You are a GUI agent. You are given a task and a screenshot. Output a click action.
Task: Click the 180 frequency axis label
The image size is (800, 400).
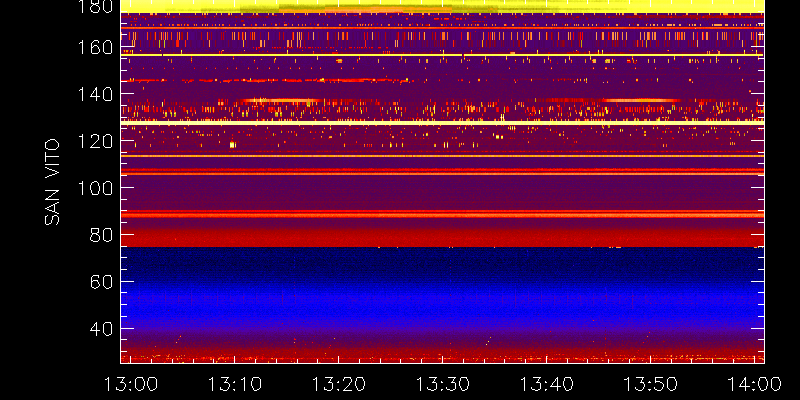pyautogui.click(x=95, y=6)
